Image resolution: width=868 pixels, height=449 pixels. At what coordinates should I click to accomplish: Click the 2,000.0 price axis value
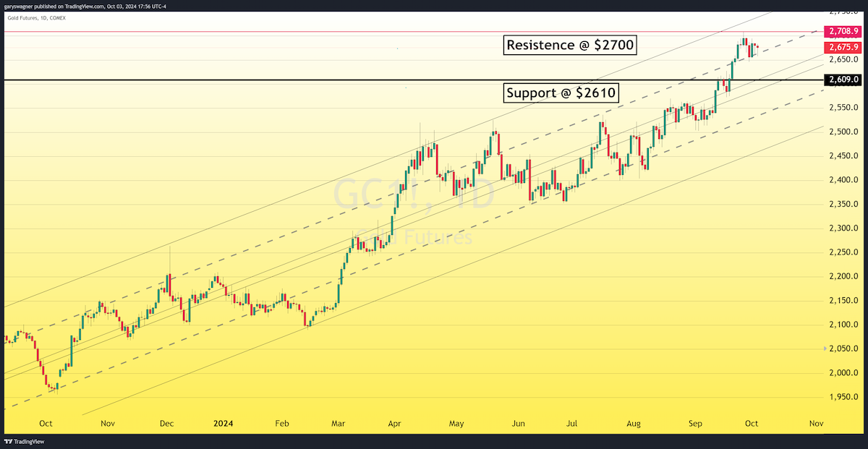843,373
